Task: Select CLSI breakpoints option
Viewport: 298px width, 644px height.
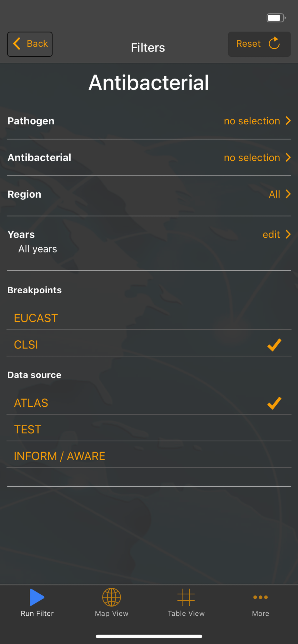Action: tap(149, 345)
